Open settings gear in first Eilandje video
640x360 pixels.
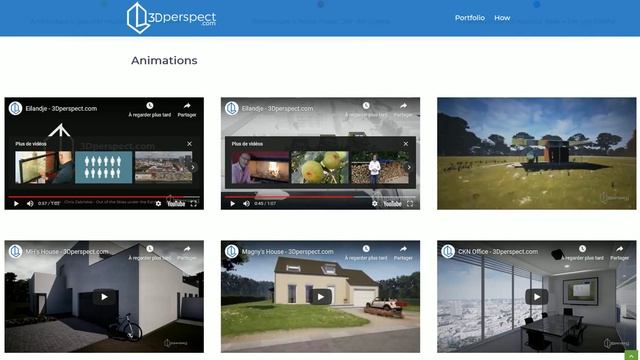coord(158,203)
